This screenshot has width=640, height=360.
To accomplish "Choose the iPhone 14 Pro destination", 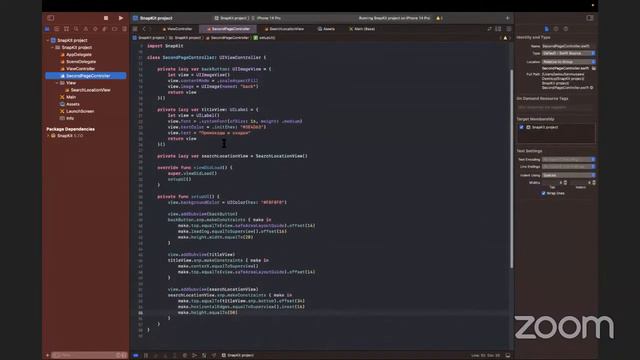I will click(x=268, y=18).
